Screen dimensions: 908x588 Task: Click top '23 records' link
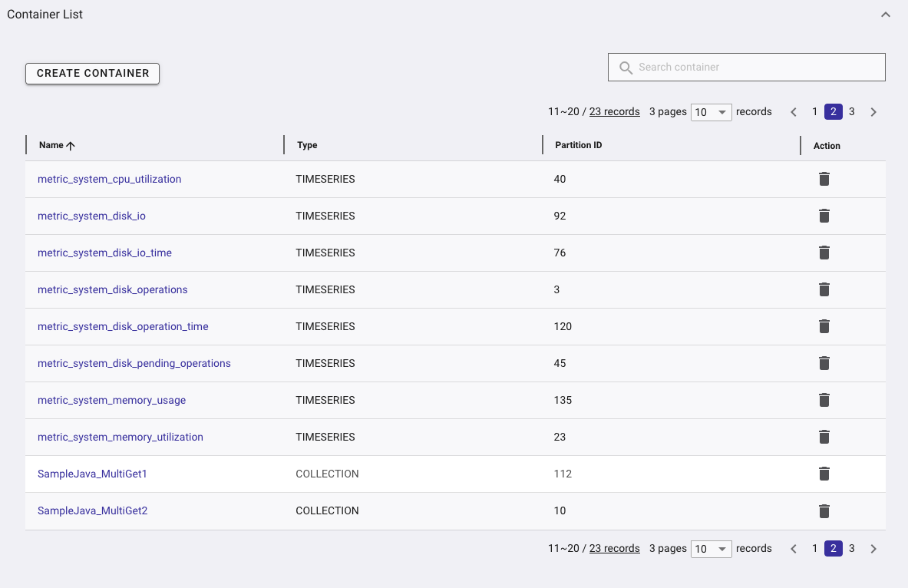tap(614, 112)
